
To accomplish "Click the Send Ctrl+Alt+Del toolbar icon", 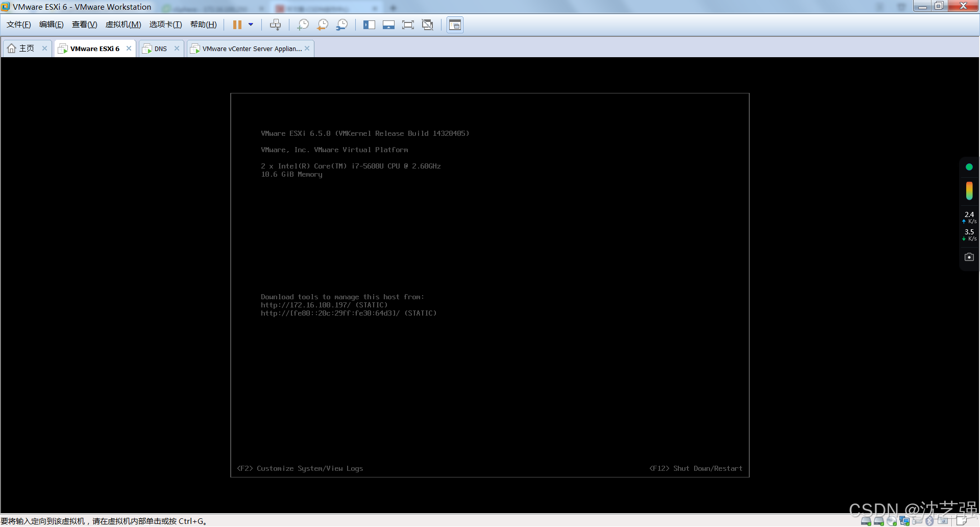I will click(275, 25).
